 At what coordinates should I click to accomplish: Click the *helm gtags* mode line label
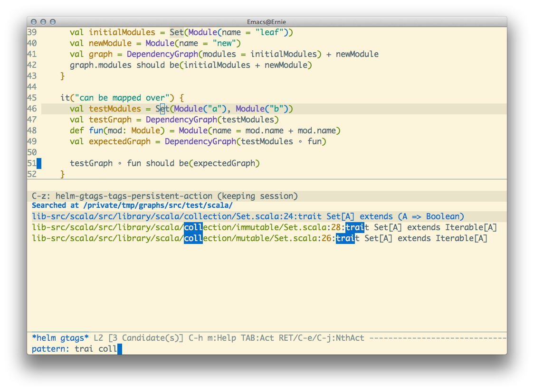pyautogui.click(x=60, y=338)
